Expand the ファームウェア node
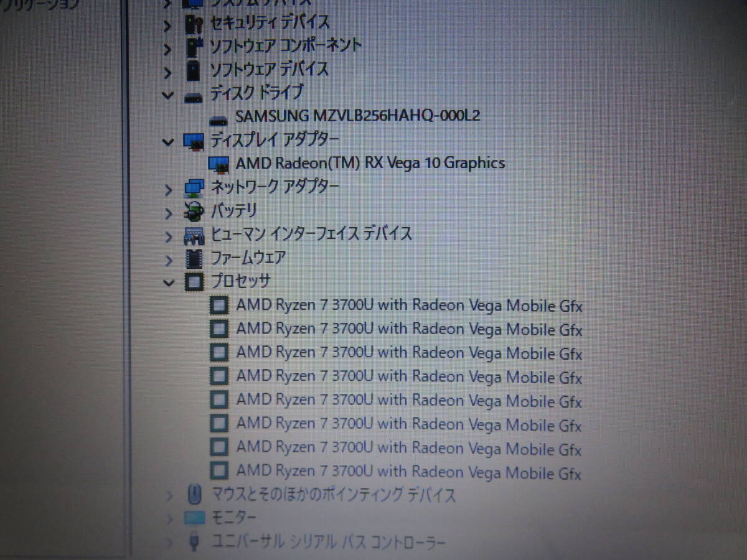This screenshot has height=560, width=747. click(168, 260)
